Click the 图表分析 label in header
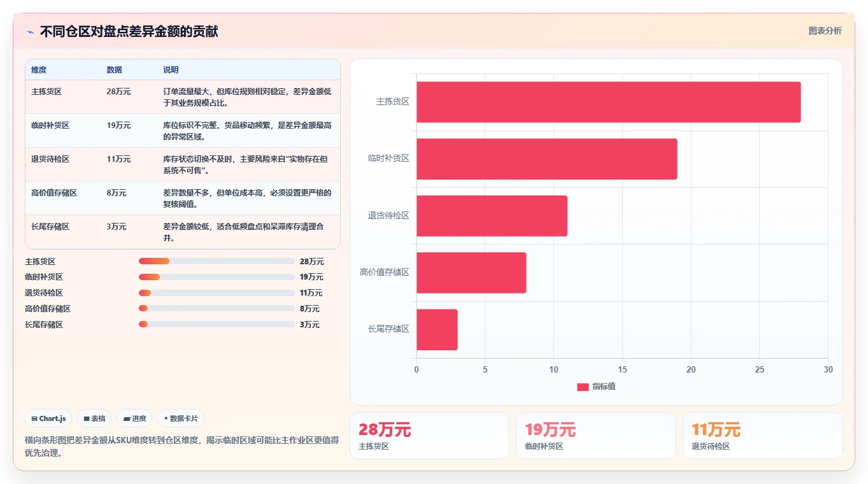Screen dimensions: 868x484 coord(825,31)
